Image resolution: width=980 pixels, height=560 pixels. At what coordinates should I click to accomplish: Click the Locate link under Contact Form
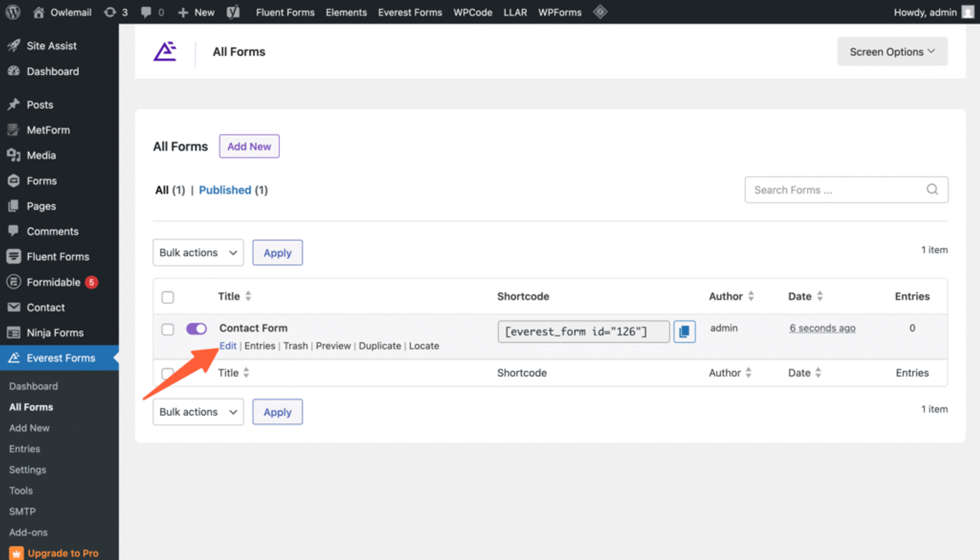(424, 346)
